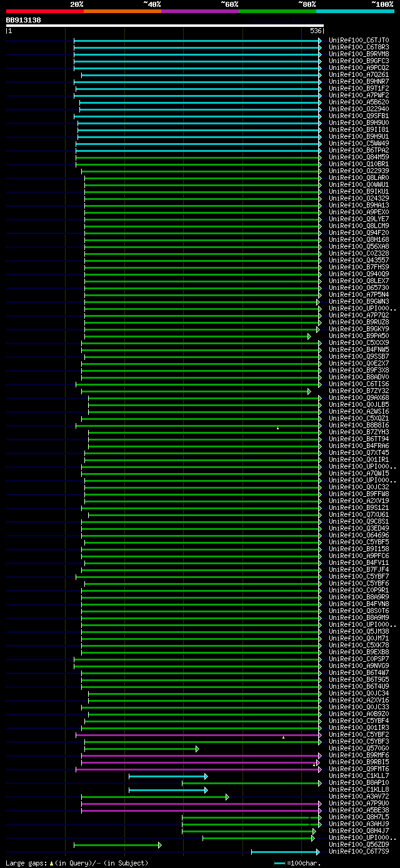Select hit label UniRef100_Q9SSB7

(359, 357)
